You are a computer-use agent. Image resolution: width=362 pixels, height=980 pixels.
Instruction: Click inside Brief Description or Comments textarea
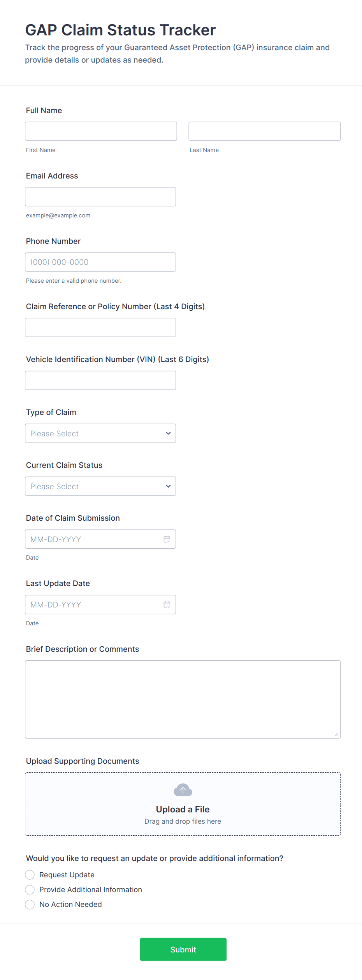click(183, 699)
